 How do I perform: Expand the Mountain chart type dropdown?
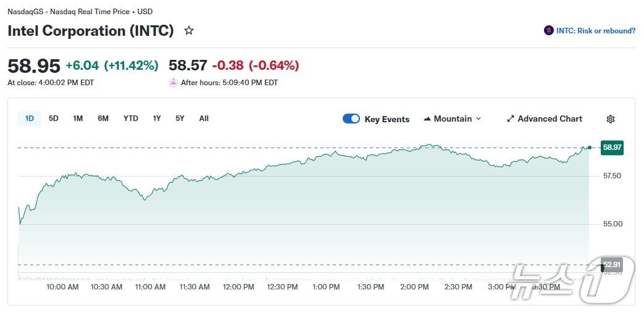[479, 119]
